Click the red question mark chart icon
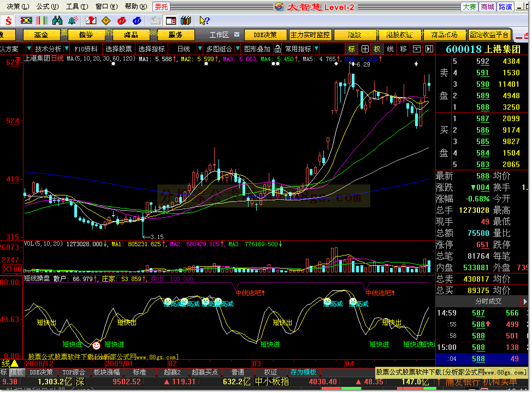Viewport: 532px width, 393px height. (x=91, y=21)
